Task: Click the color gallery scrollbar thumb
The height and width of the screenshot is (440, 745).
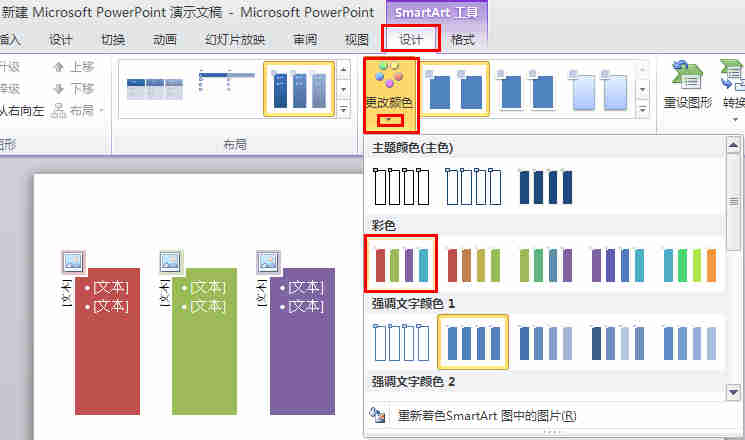Action: coord(733,202)
